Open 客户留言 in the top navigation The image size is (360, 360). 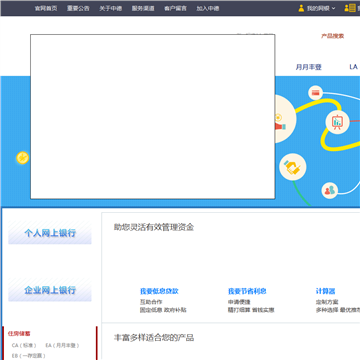pyautogui.click(x=175, y=8)
